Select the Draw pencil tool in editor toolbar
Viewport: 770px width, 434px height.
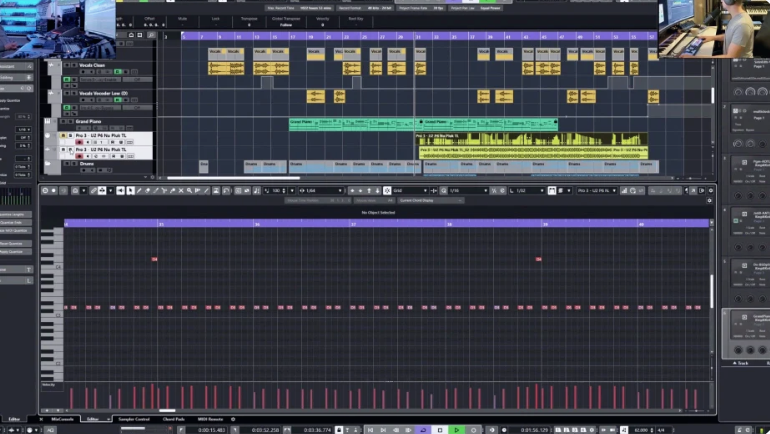click(139, 190)
